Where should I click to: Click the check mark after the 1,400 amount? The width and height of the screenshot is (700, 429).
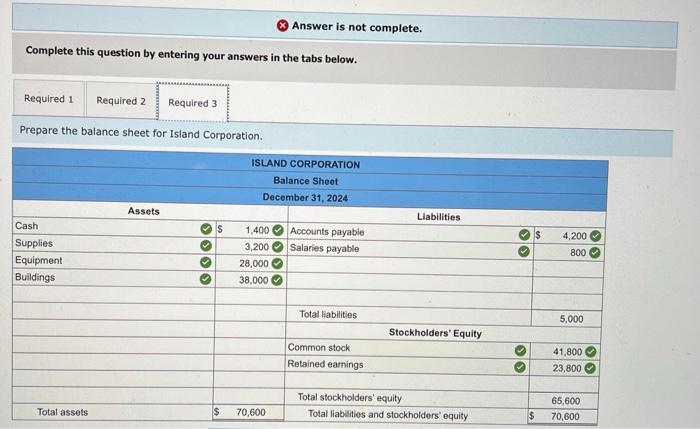tap(278, 230)
